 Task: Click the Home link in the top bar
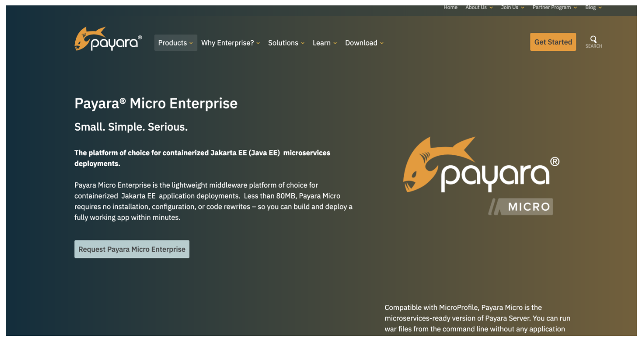tap(450, 7)
